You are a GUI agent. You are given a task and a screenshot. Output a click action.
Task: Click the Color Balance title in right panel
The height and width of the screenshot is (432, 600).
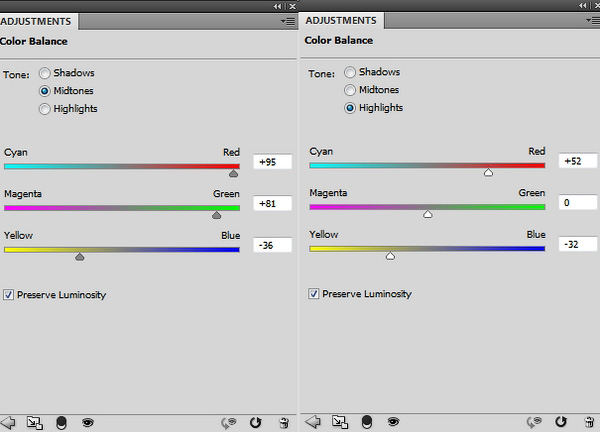[339, 40]
